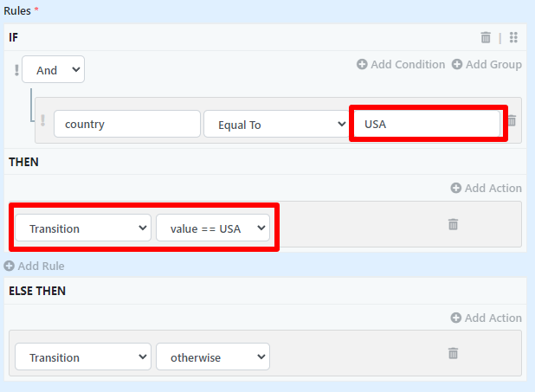This screenshot has width=535, height=392.
Task: Click the country field name input
Action: pos(126,125)
